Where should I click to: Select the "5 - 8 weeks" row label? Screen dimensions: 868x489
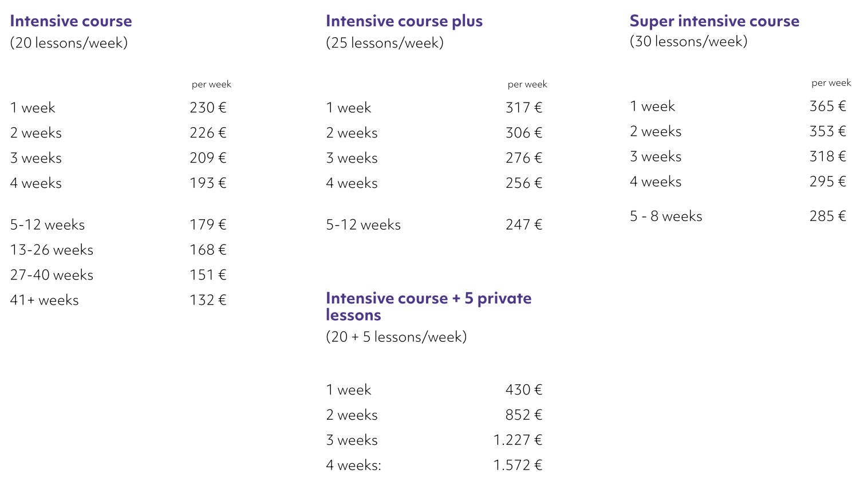pyautogui.click(x=666, y=216)
